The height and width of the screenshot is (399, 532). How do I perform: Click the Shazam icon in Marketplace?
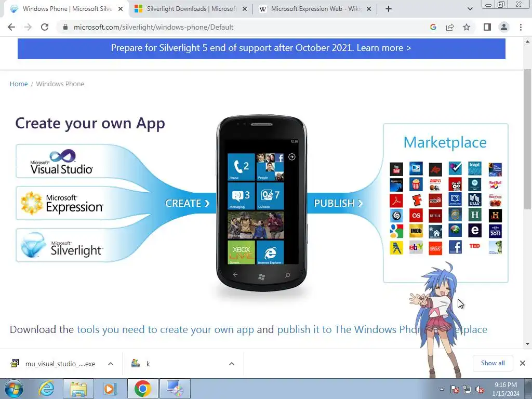396,216
